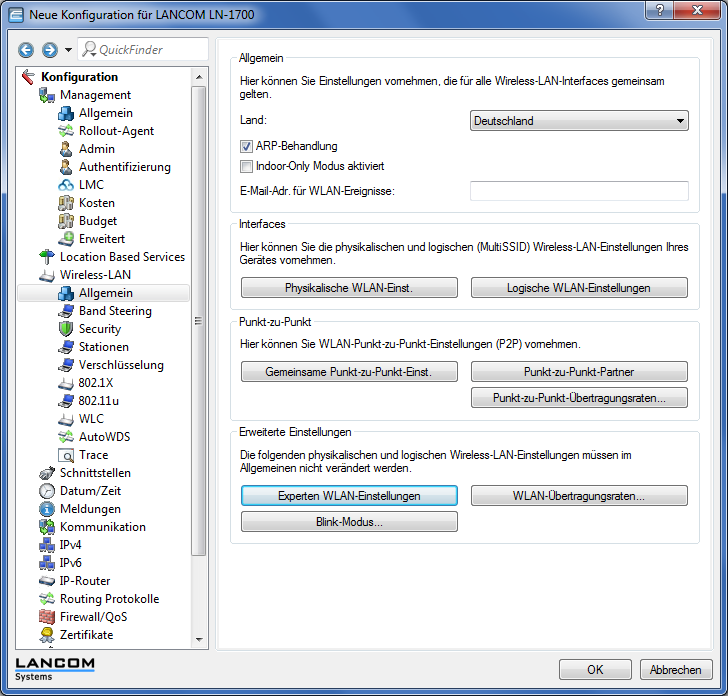Viewport: 728px width, 696px height.
Task: Click the E-Mail-Adr. für WLAN-Ereignisse field
Action: coord(579,191)
